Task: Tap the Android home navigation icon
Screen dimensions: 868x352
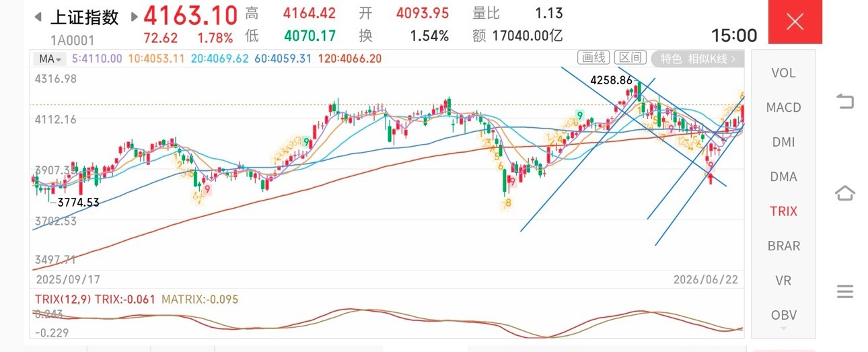Action: coord(844,193)
